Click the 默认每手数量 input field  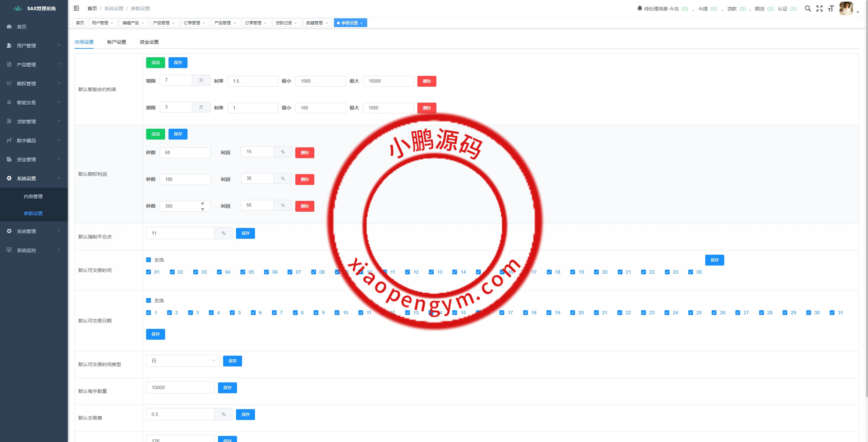180,387
